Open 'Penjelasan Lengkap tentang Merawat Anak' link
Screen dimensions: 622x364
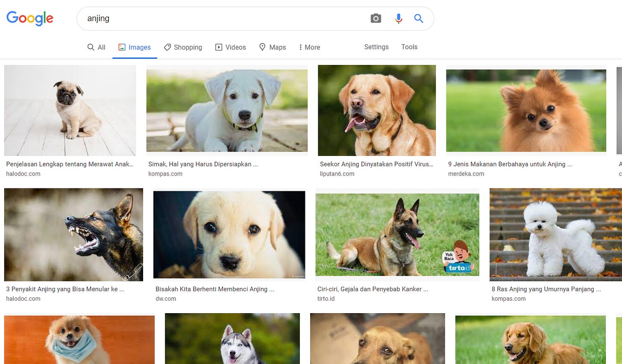click(x=70, y=164)
